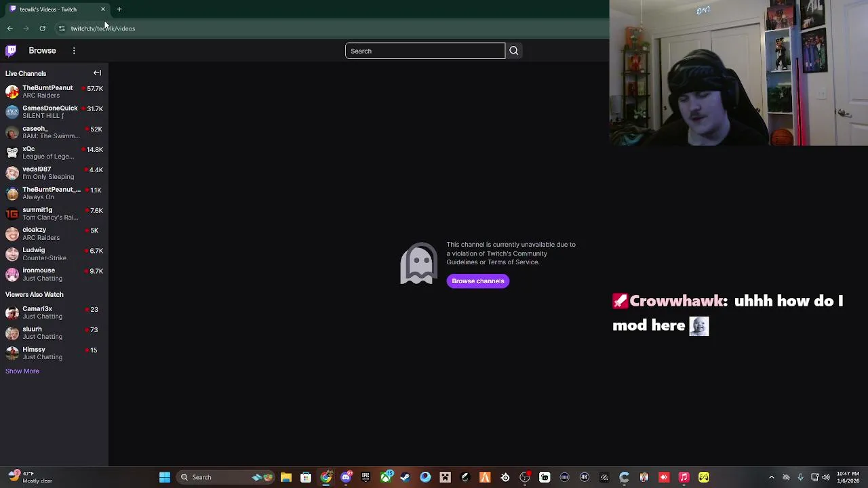This screenshot has height=488, width=868.
Task: Reload the current page
Action: pos(42,28)
